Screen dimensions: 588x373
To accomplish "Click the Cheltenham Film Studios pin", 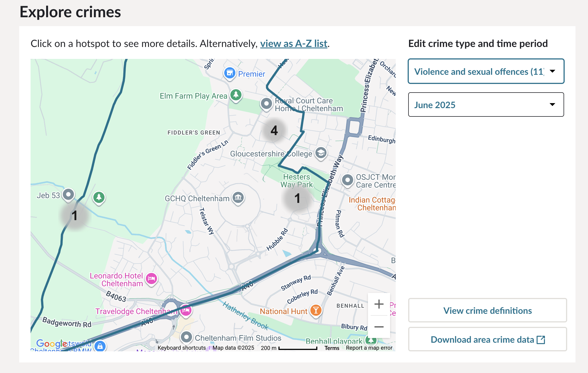I will click(x=186, y=337).
